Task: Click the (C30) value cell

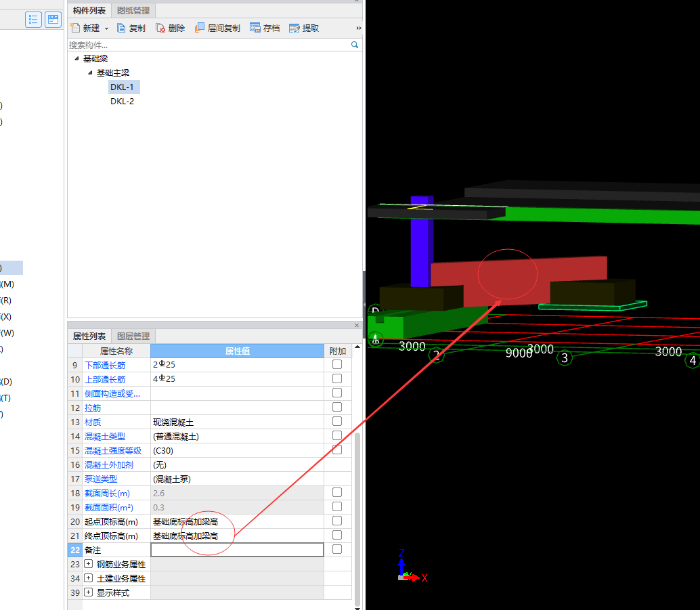Action: point(237,451)
